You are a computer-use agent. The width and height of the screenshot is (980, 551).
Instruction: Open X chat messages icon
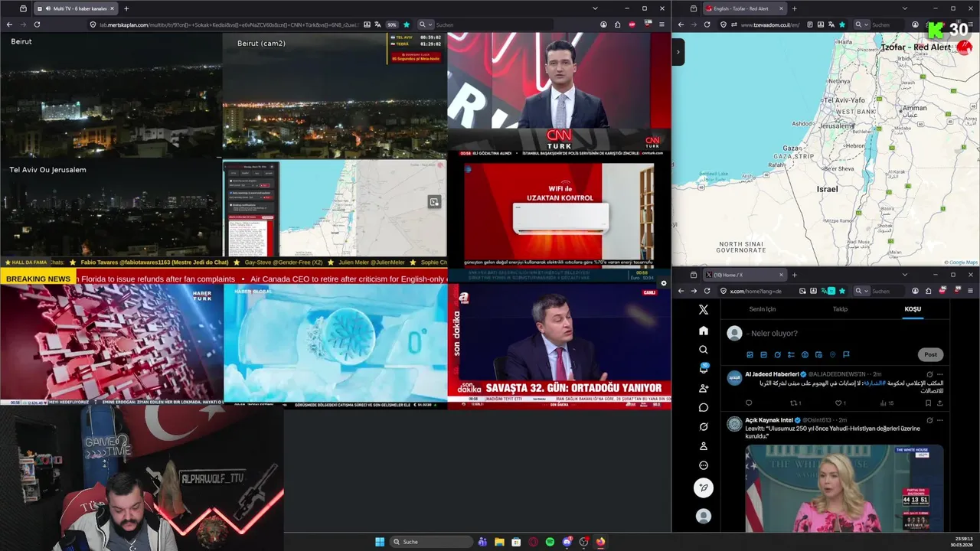704,407
